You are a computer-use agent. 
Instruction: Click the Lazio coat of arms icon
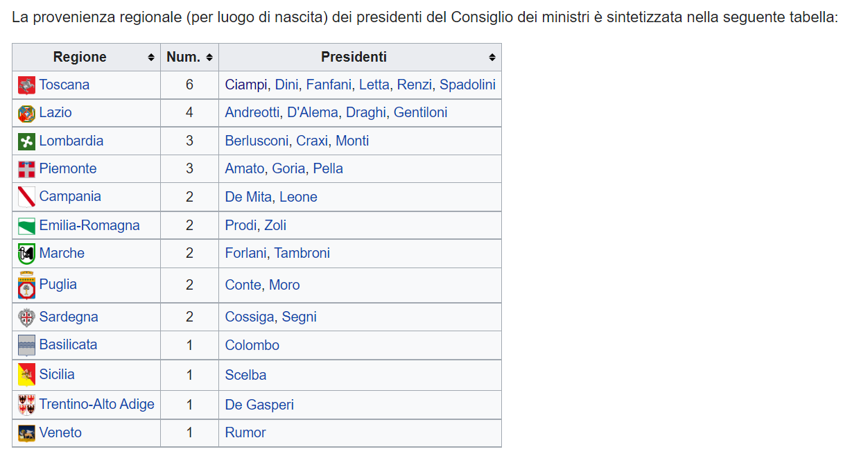[x=26, y=114]
